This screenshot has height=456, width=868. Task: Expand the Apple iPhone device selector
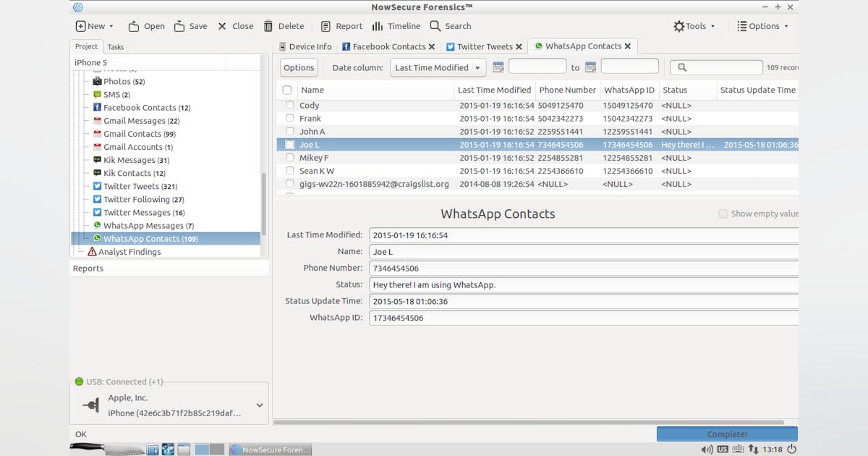pos(259,405)
